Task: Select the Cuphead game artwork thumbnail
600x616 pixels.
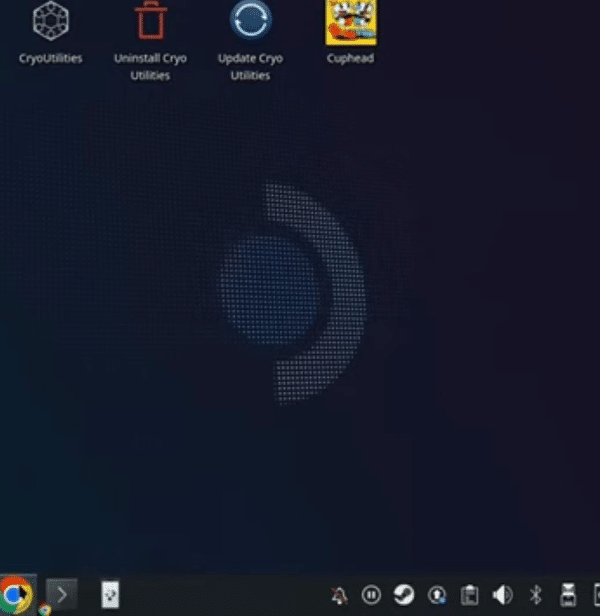Action: click(351, 22)
